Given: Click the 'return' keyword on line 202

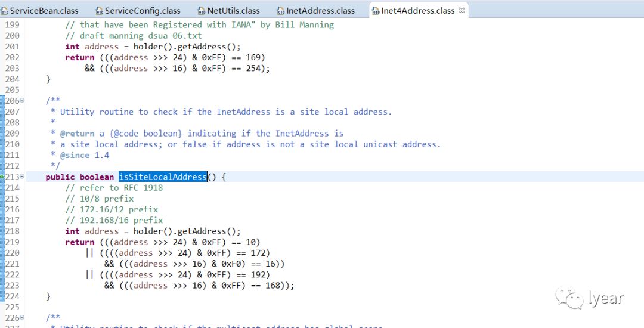Looking at the screenshot, I should (x=80, y=57).
